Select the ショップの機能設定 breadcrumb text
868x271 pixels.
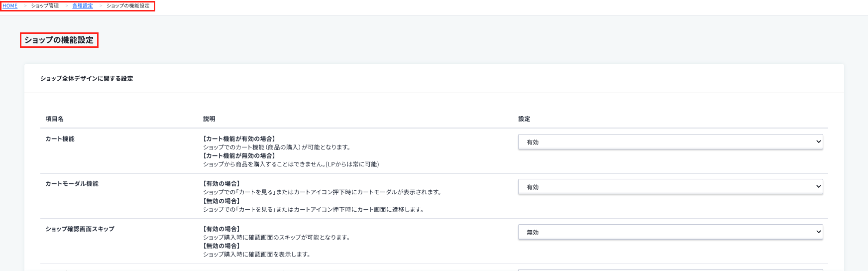128,6
